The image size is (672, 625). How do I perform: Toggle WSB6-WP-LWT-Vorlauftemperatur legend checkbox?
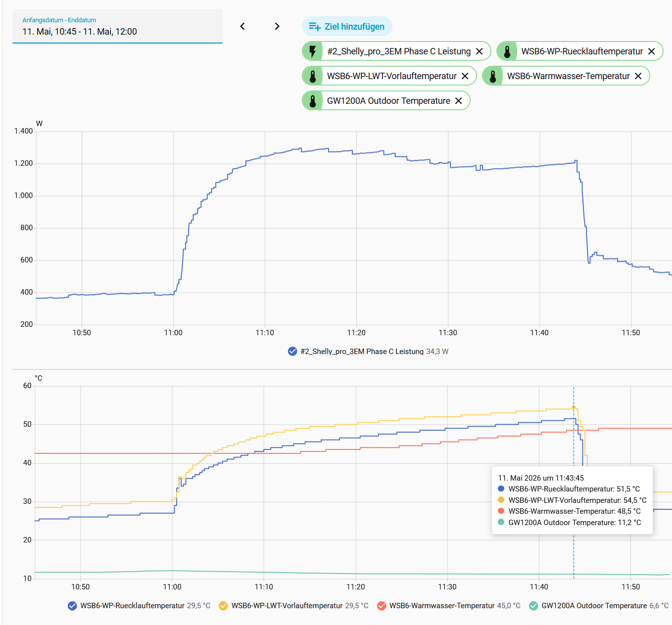224,606
